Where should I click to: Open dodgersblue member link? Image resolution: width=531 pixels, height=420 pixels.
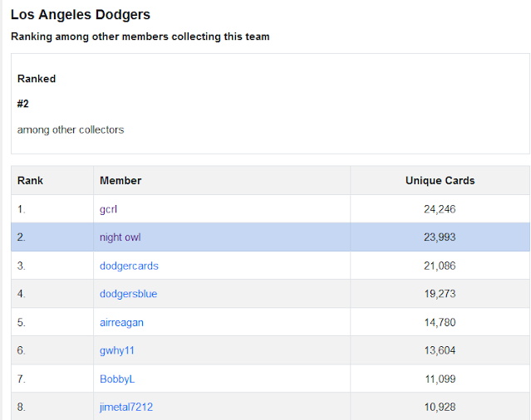[x=128, y=294]
